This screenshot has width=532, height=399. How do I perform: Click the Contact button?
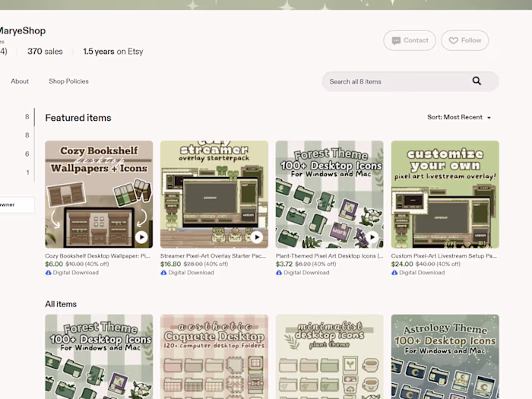point(410,40)
